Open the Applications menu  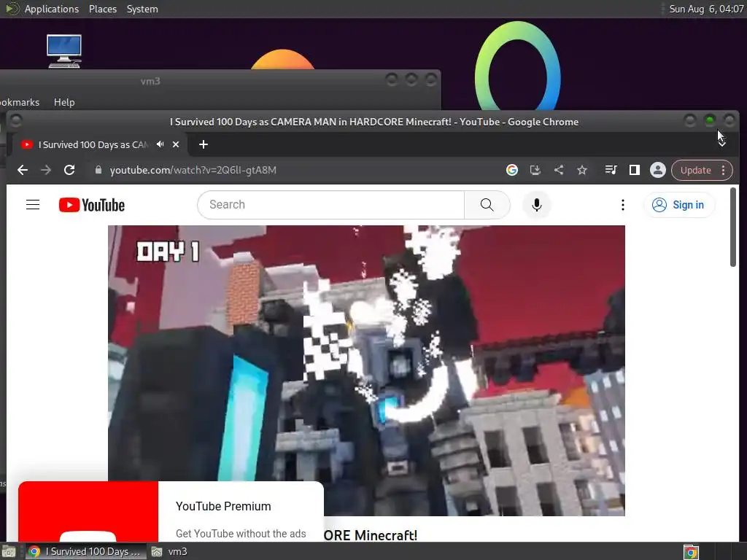click(52, 9)
